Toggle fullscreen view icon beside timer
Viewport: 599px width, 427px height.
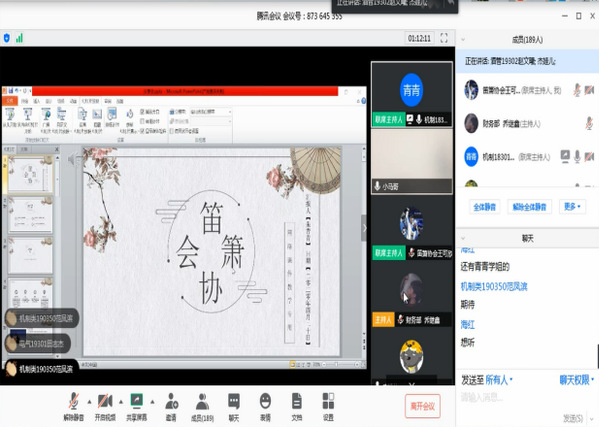click(x=444, y=38)
